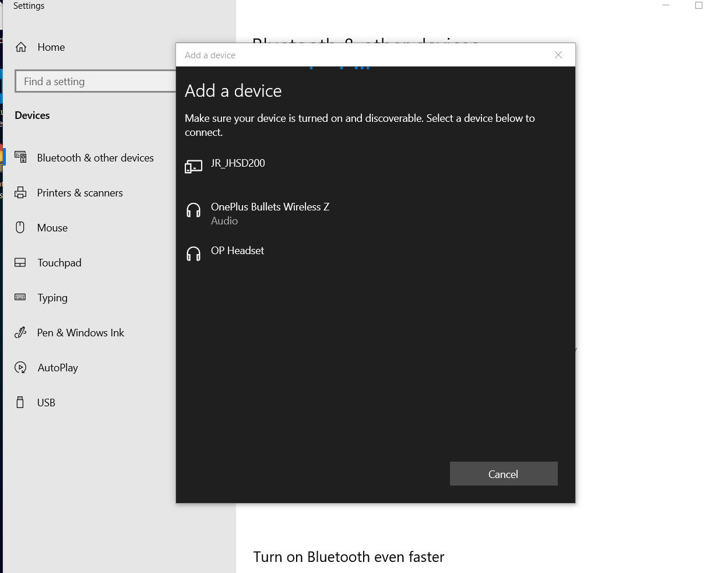Image resolution: width=728 pixels, height=573 pixels.
Task: Click the device icon next to JR_JHSD200
Action: [x=193, y=166]
